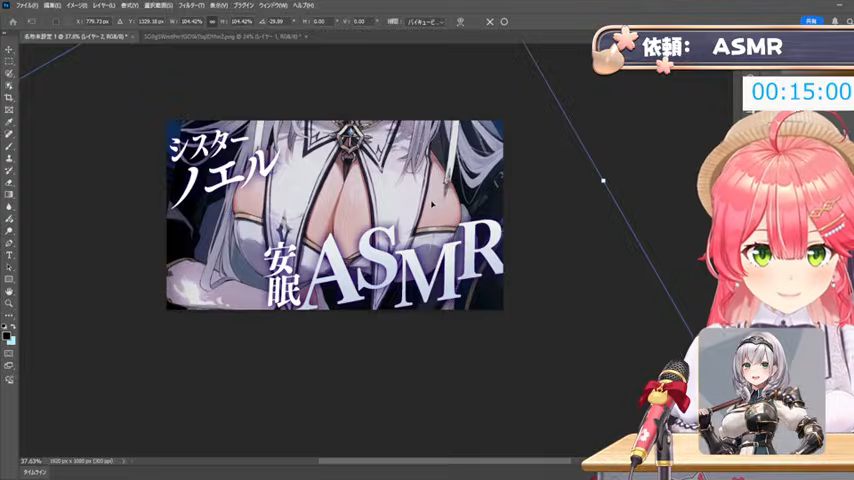
Task: Select the Frame tool
Action: tap(9, 110)
